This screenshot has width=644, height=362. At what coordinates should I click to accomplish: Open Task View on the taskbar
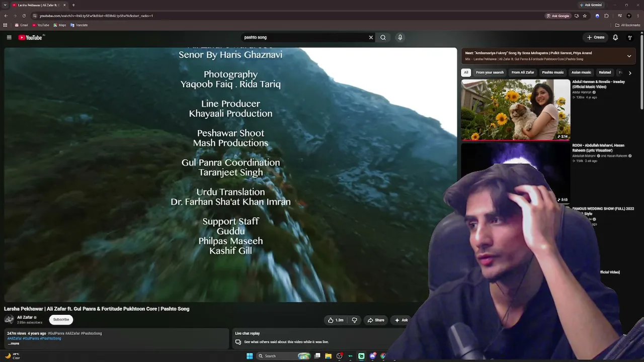pos(317,356)
